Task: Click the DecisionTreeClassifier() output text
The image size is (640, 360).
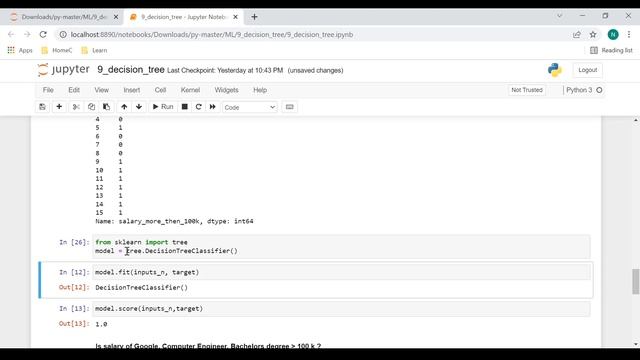Action: 141,287
